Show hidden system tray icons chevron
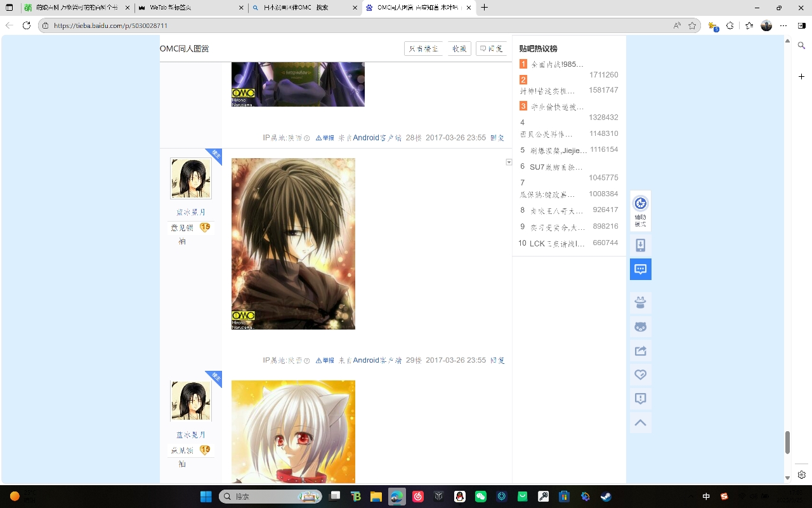 [x=691, y=497]
